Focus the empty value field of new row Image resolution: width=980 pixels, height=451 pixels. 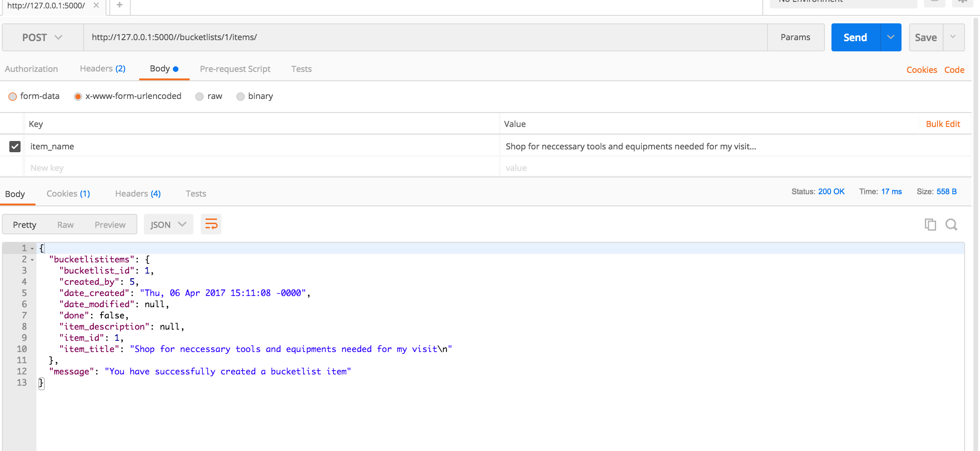pyautogui.click(x=735, y=168)
